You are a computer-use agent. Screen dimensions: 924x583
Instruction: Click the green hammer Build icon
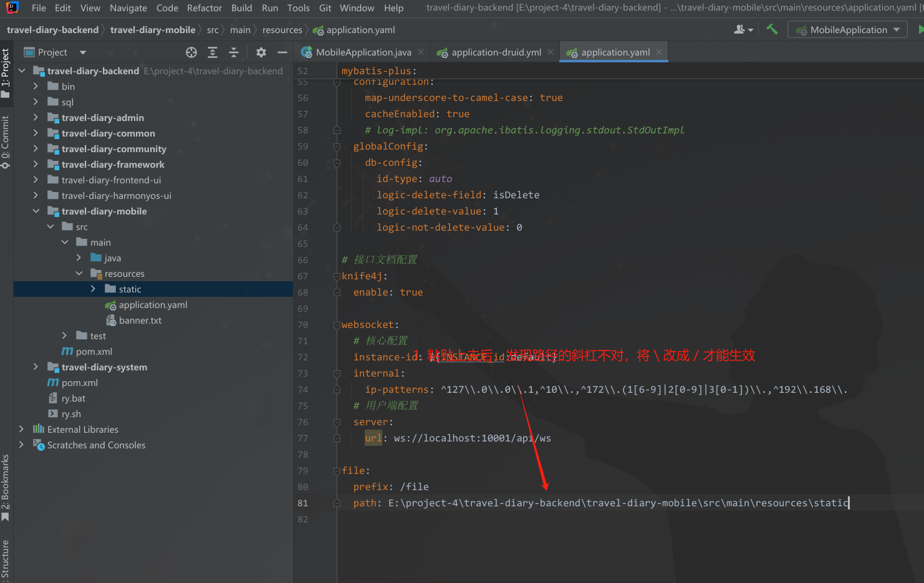(x=772, y=29)
